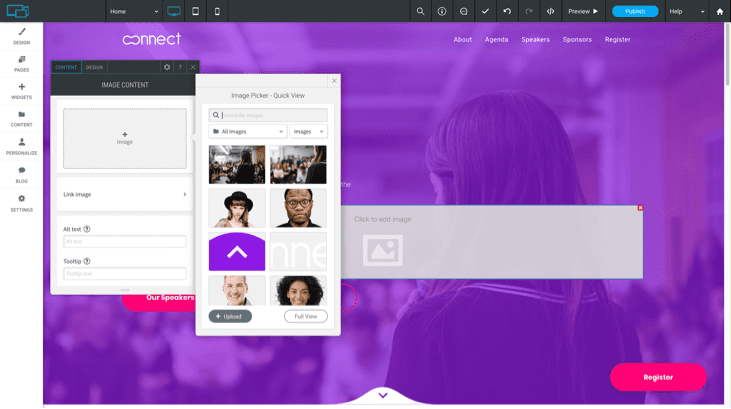Image resolution: width=731 pixels, height=409 pixels.
Task: Switch to the Design tab
Action: click(94, 67)
